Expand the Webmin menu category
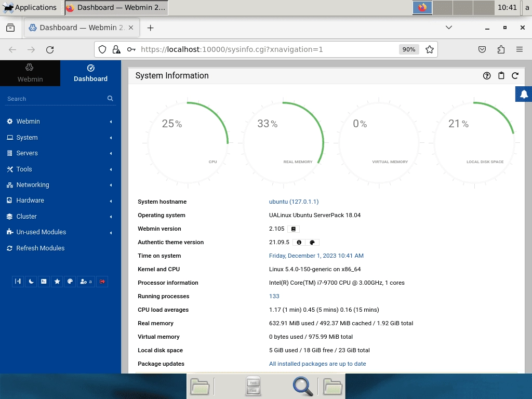 [60, 122]
